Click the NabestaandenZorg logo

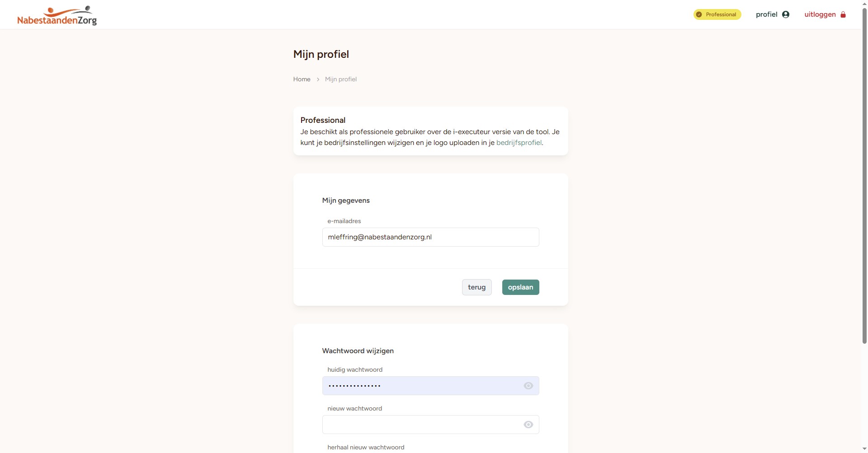pyautogui.click(x=57, y=16)
